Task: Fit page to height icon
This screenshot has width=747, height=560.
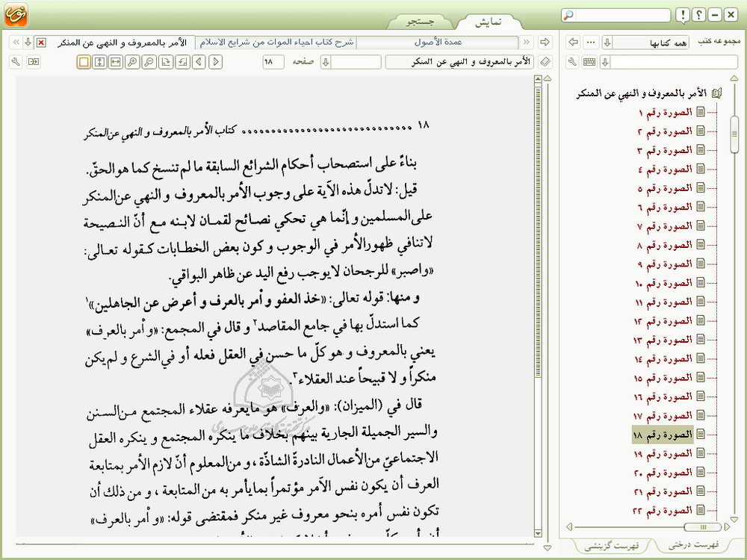Action: tap(99, 62)
